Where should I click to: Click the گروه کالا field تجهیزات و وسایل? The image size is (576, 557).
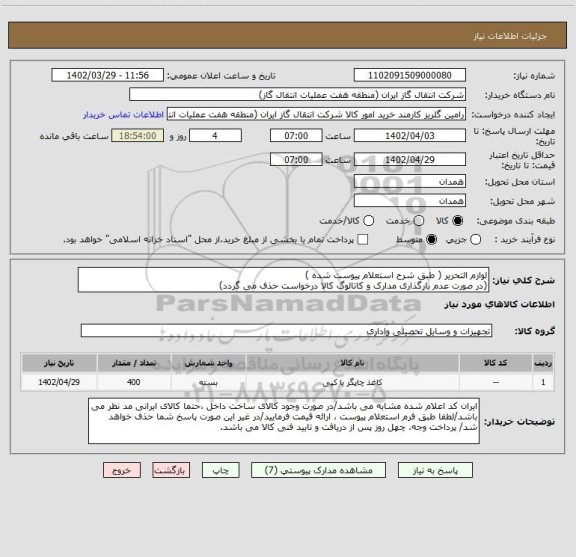tap(286, 331)
